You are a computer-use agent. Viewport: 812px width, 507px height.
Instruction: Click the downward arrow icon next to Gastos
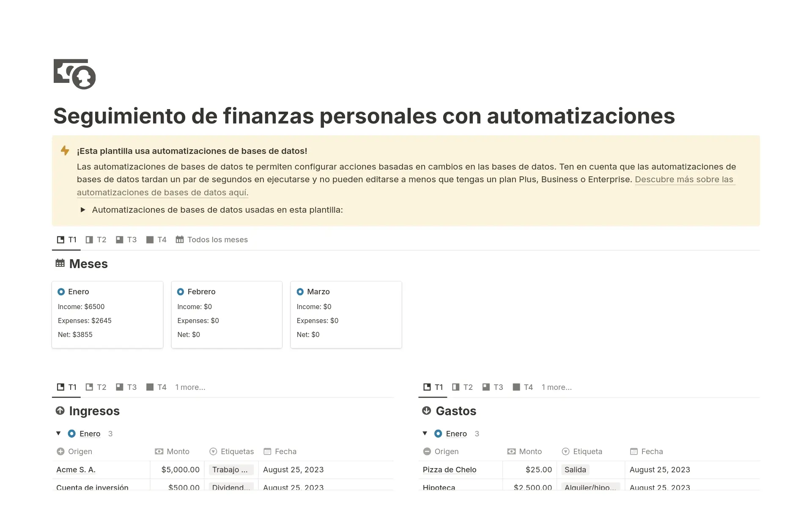426,411
